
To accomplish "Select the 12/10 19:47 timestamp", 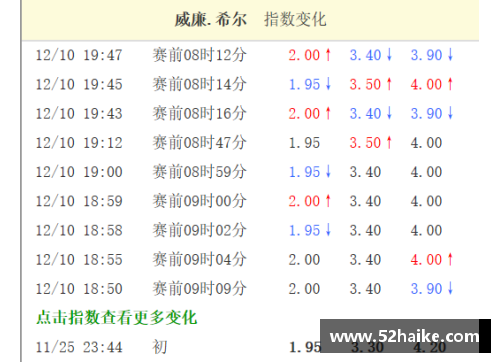I will (79, 55).
